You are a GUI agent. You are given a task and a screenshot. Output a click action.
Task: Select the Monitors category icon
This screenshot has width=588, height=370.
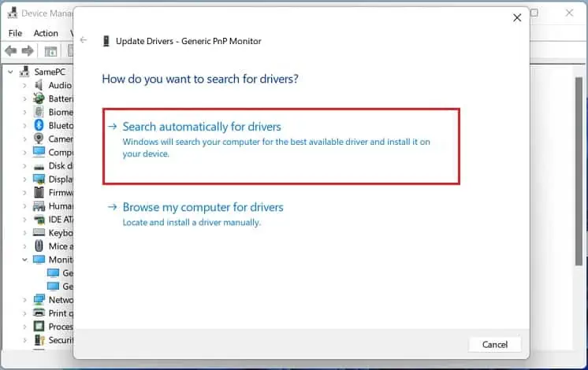click(39, 260)
